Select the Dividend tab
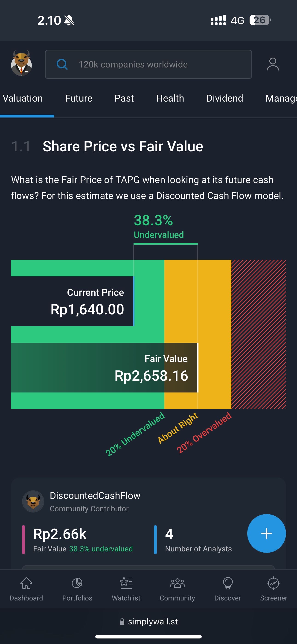This screenshot has width=297, height=644. click(x=224, y=98)
